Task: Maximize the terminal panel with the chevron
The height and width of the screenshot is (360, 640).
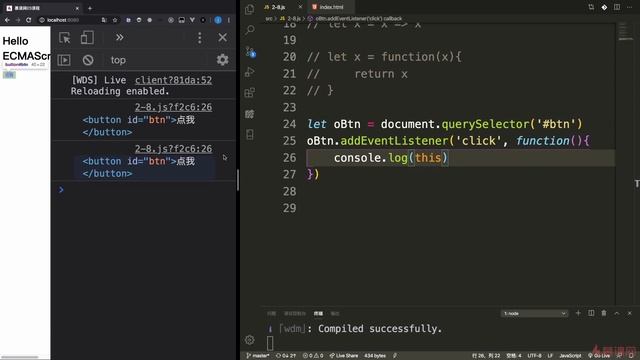Action: 617,313
